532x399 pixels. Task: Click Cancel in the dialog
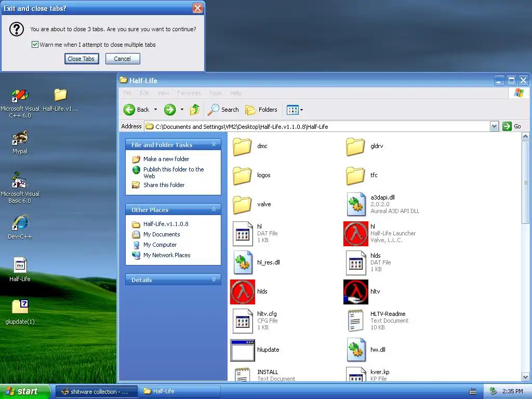pos(123,59)
